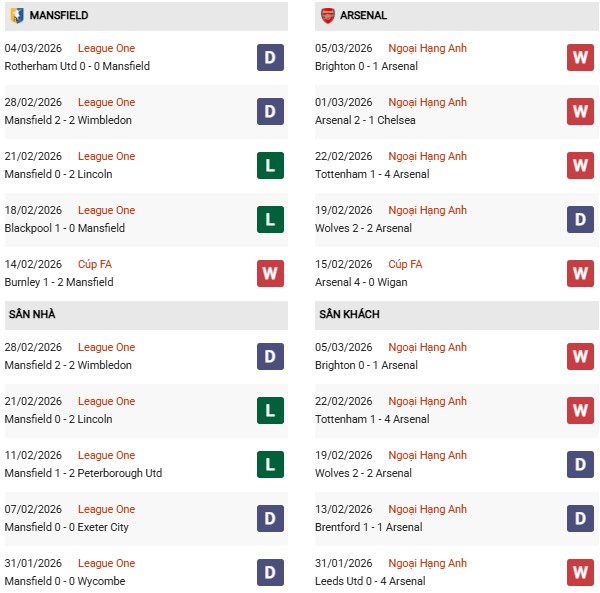Click the ARSENAL team header
This screenshot has width=600, height=593.
pyautogui.click(x=364, y=16)
